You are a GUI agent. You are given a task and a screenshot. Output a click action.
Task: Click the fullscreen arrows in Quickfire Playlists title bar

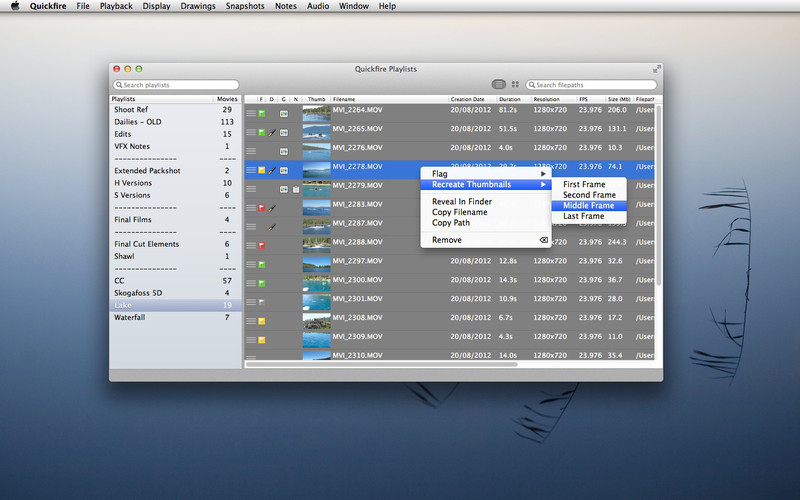tap(657, 69)
